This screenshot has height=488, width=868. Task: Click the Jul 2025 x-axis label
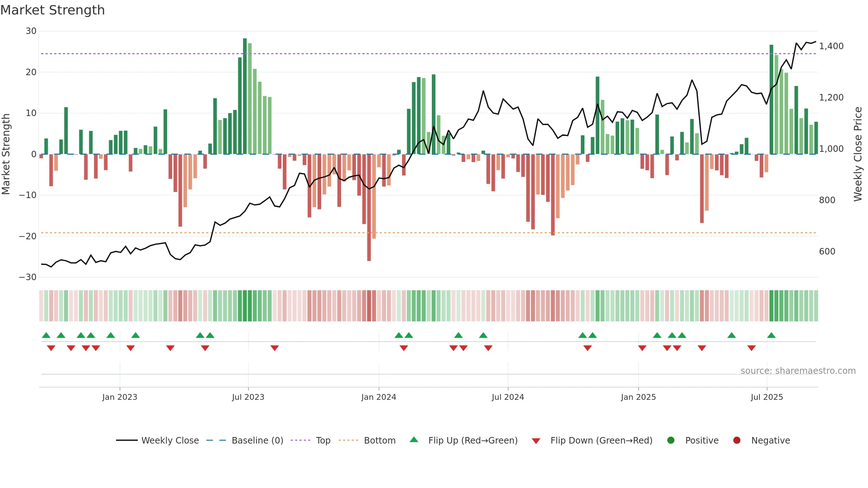click(767, 397)
